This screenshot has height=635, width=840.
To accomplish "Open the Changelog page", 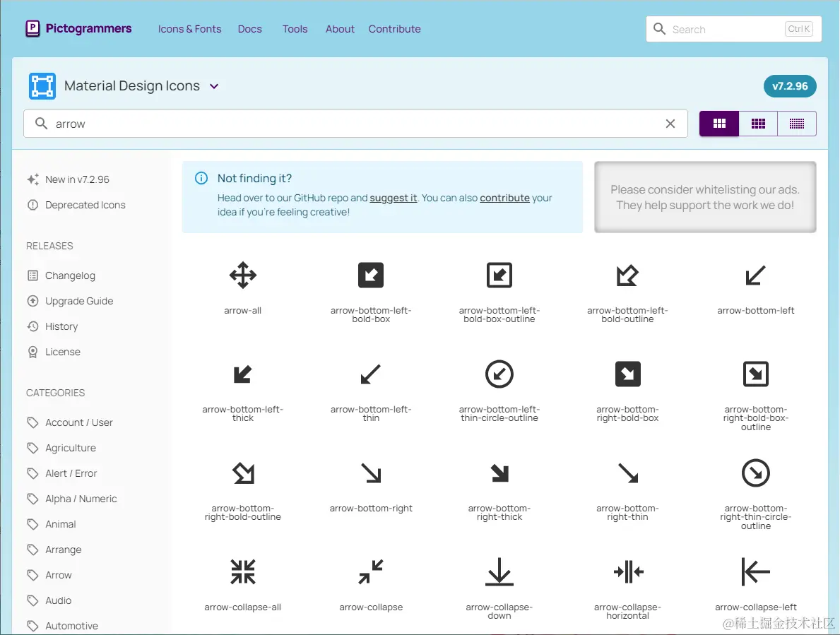I will click(61, 275).
